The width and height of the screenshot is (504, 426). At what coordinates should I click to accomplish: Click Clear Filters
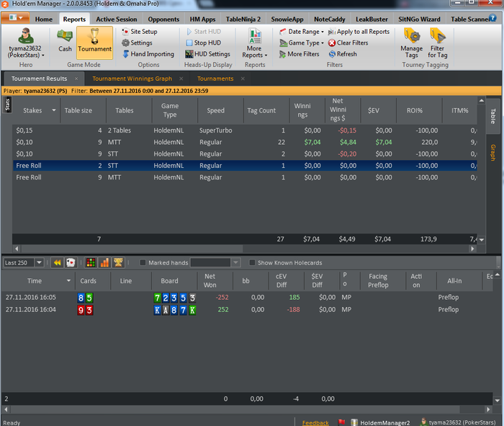[348, 43]
